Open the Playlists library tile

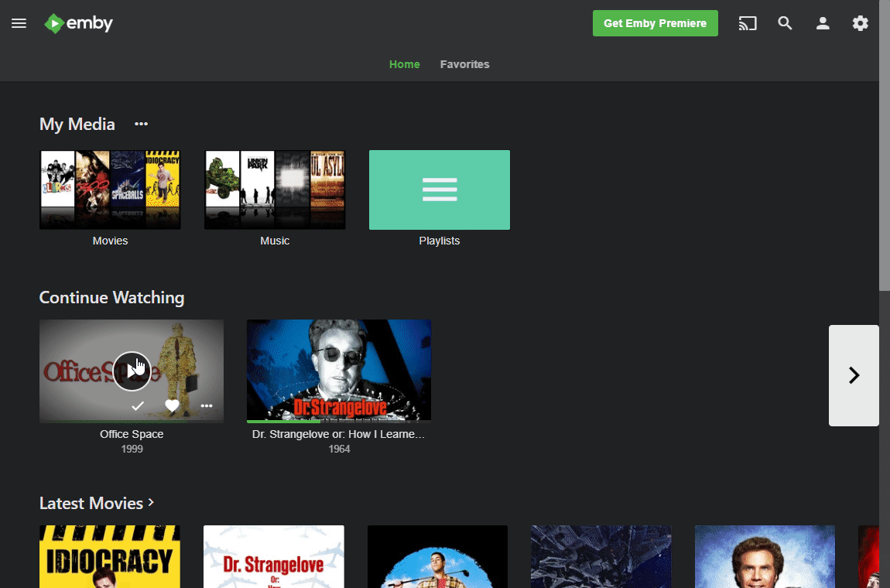pyautogui.click(x=440, y=190)
